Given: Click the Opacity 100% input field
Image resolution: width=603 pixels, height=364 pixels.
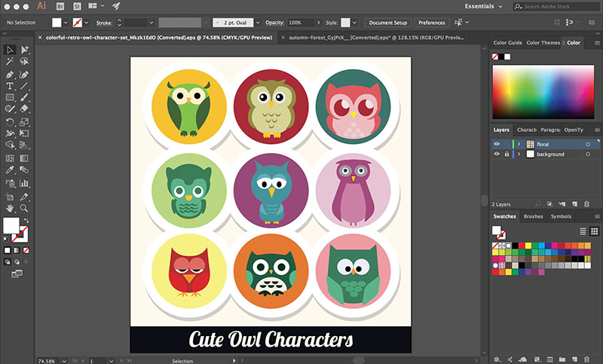Looking at the screenshot, I should point(301,23).
